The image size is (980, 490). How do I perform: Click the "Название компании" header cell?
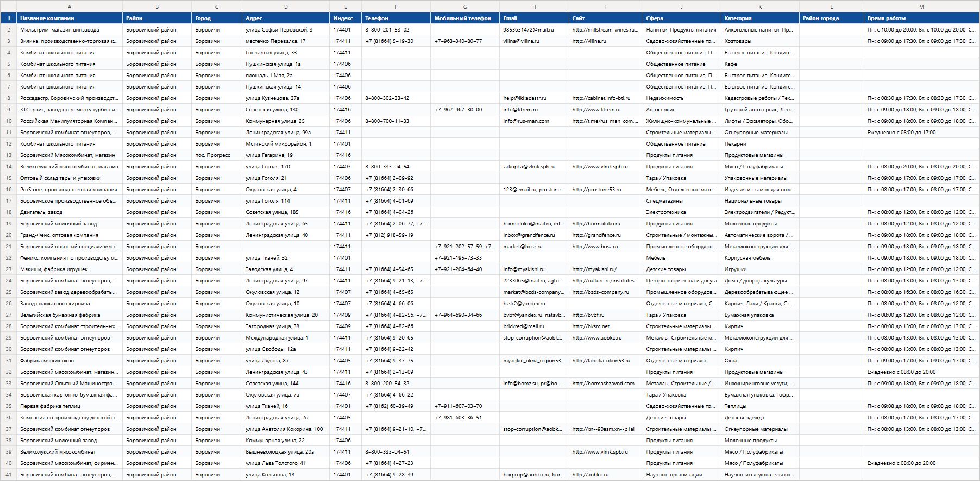70,18
